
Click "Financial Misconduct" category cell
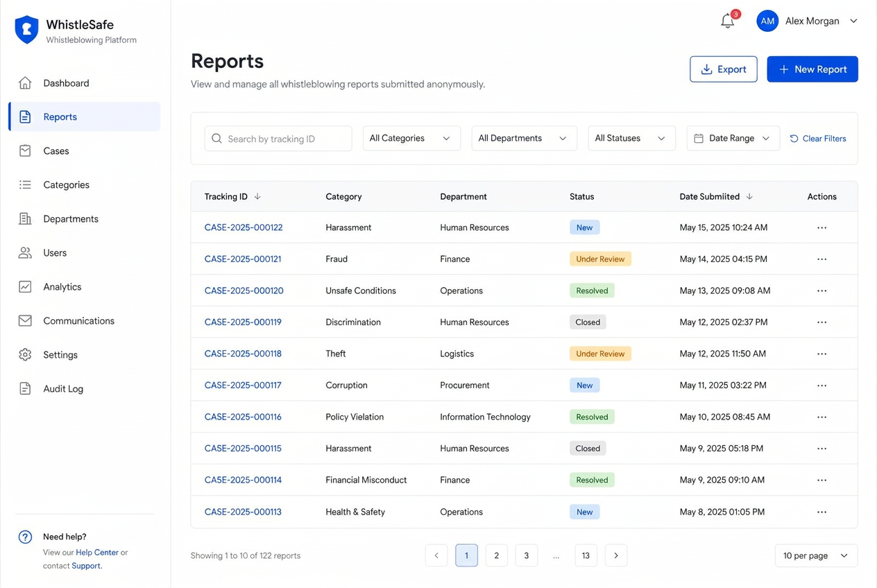click(366, 480)
